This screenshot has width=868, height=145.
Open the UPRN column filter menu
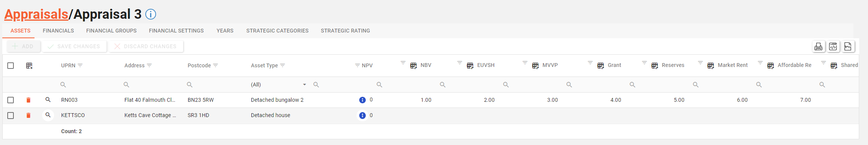(x=80, y=65)
